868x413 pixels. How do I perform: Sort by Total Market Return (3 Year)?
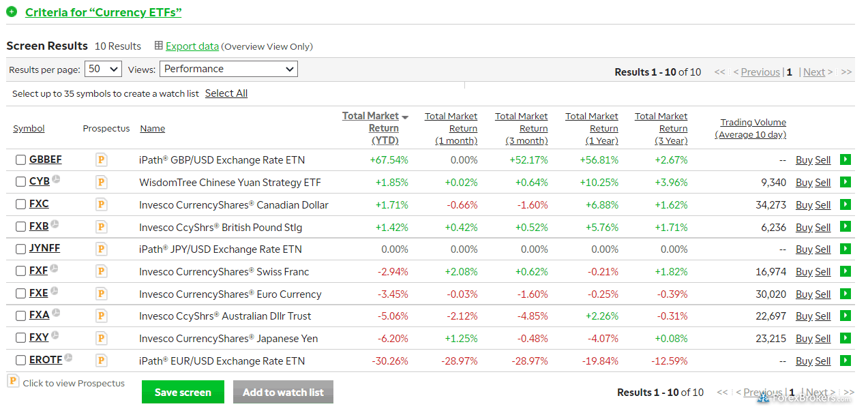pyautogui.click(x=661, y=128)
